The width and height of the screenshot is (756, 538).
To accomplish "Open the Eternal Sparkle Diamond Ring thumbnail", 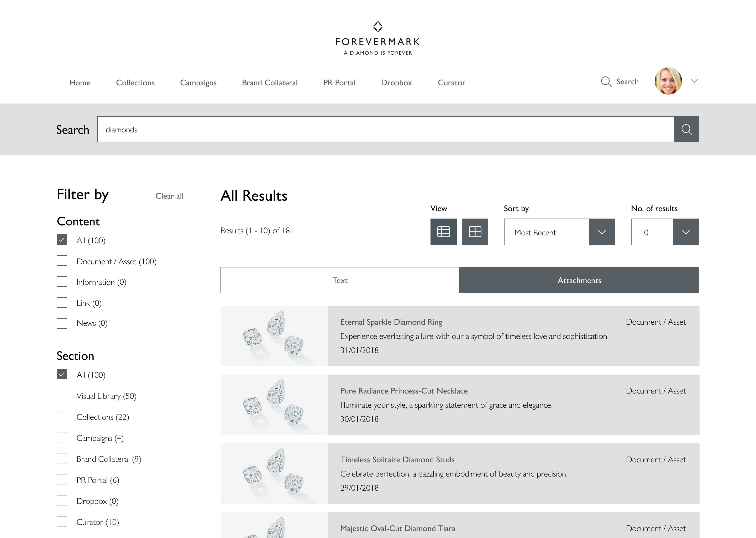I will pos(274,335).
